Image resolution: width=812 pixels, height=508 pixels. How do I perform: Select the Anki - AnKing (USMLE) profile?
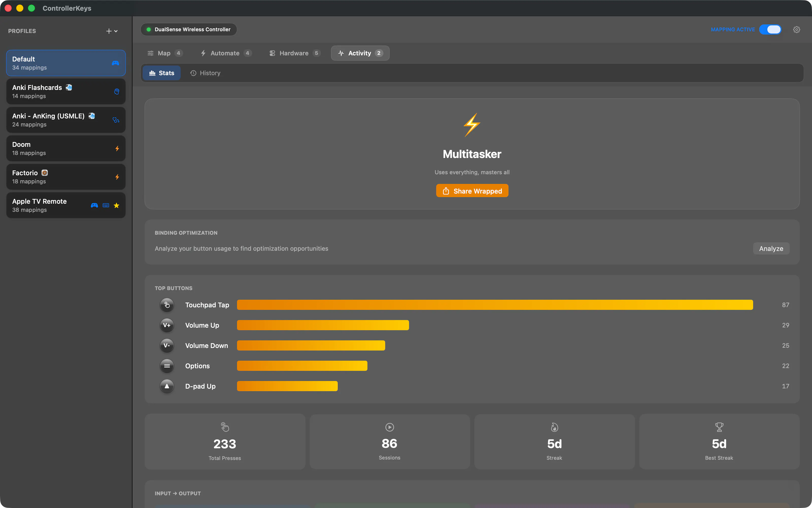click(66, 120)
